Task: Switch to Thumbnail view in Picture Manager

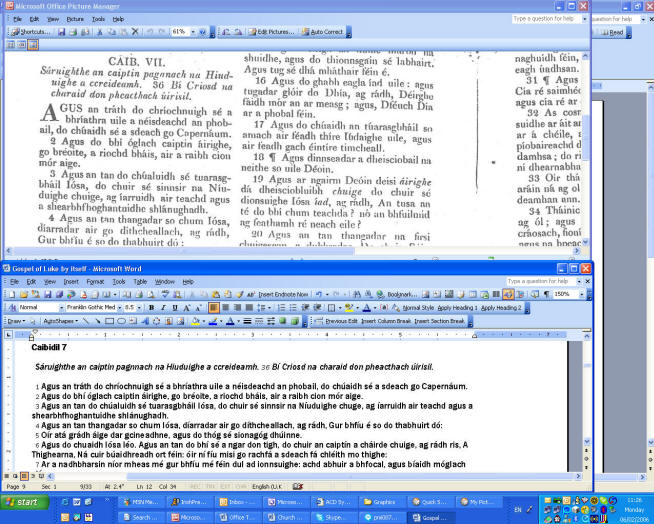Action: (11, 45)
